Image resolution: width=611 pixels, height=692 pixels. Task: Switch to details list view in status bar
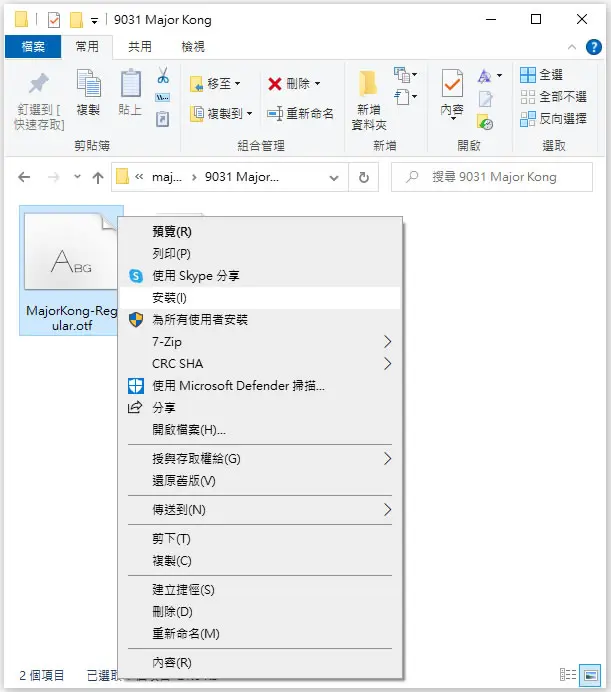(x=568, y=675)
